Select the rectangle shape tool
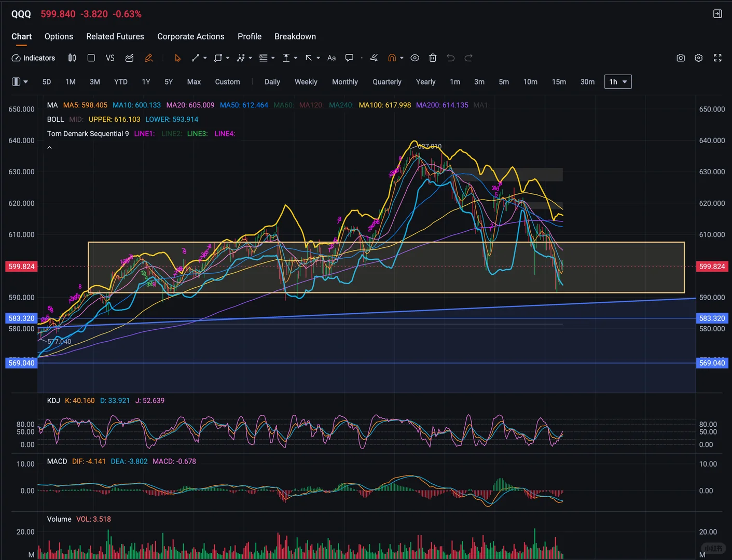The image size is (732, 560). click(x=218, y=58)
